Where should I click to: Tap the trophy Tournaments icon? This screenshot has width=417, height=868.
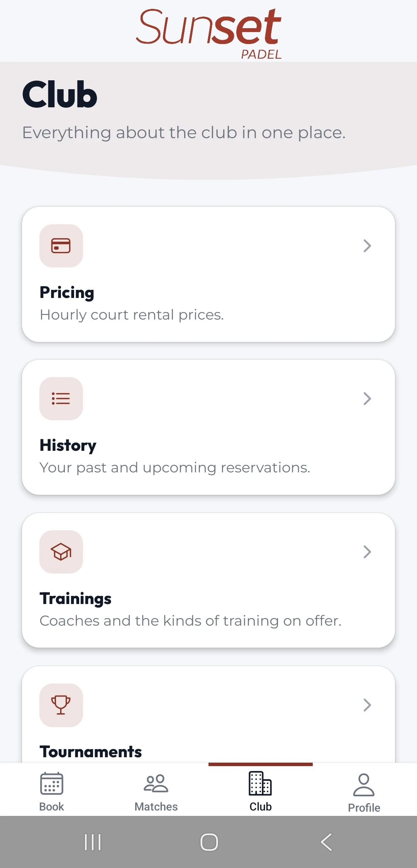point(61,705)
